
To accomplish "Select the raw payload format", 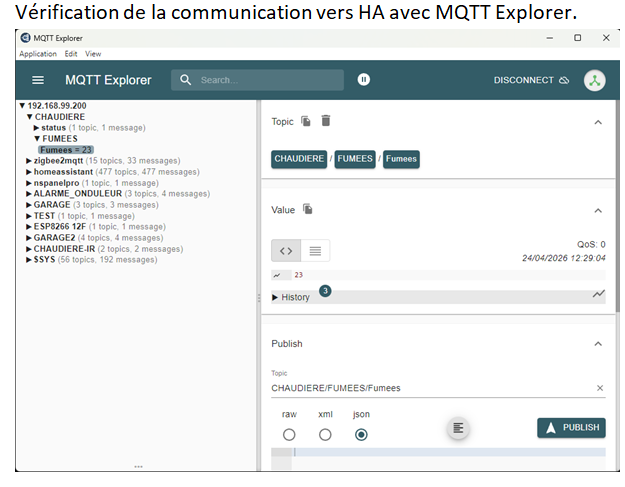I will click(x=289, y=434).
